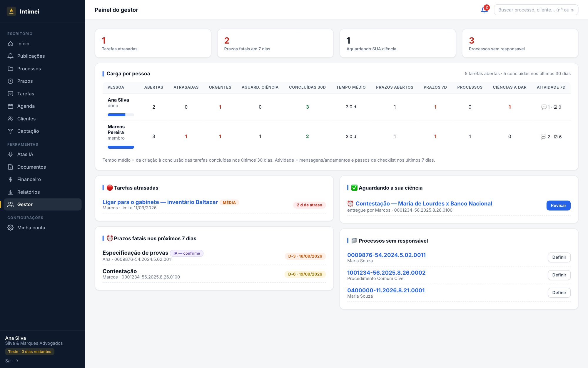Click the Clientes people icon
This screenshot has width=588, height=368.
coord(11,119)
